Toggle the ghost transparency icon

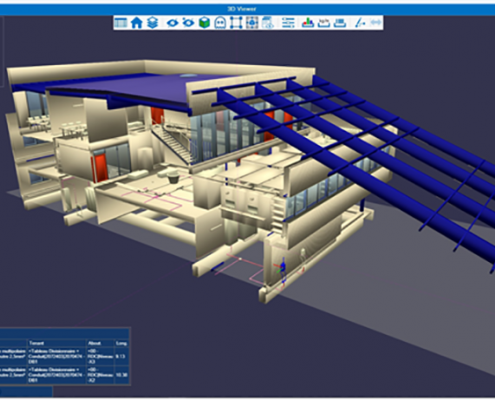click(x=220, y=23)
